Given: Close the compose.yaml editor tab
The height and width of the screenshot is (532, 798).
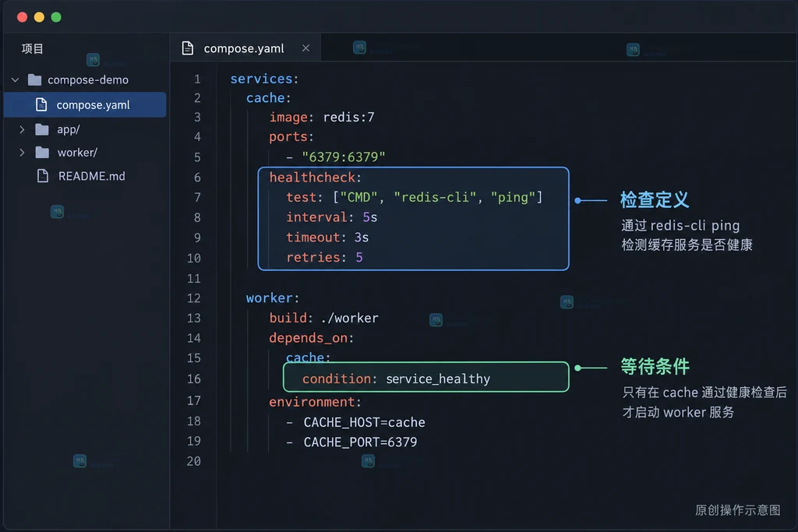Looking at the screenshot, I should click(305, 48).
